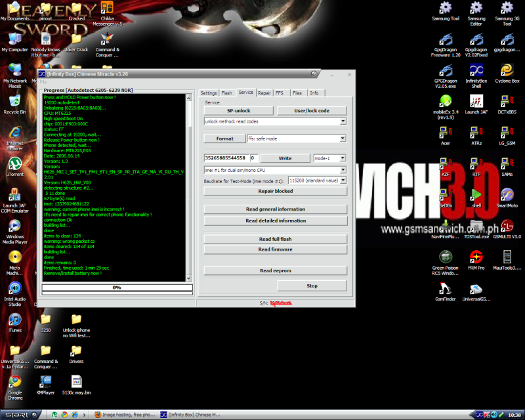The width and height of the screenshot is (525, 420).
Task: Open Cyclone Box desktop icon
Action: 507,73
